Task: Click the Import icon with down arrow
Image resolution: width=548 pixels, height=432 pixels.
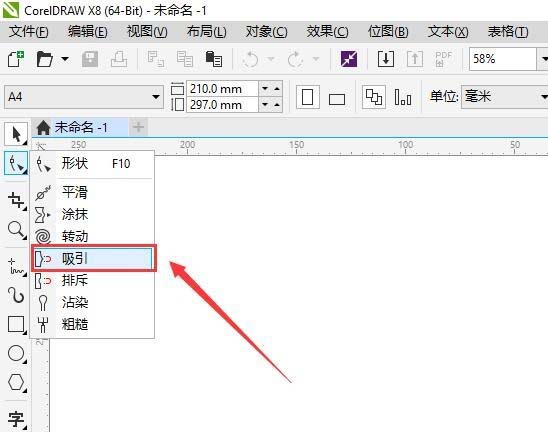Action: tap(386, 59)
